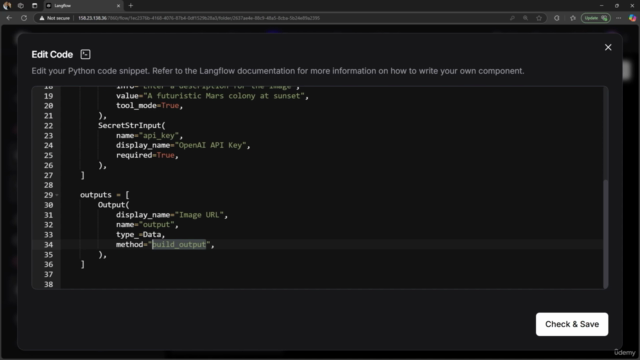This screenshot has height=360, width=640.
Task: Collapse the outputs list fold arrow at line 29
Action: click(57, 195)
